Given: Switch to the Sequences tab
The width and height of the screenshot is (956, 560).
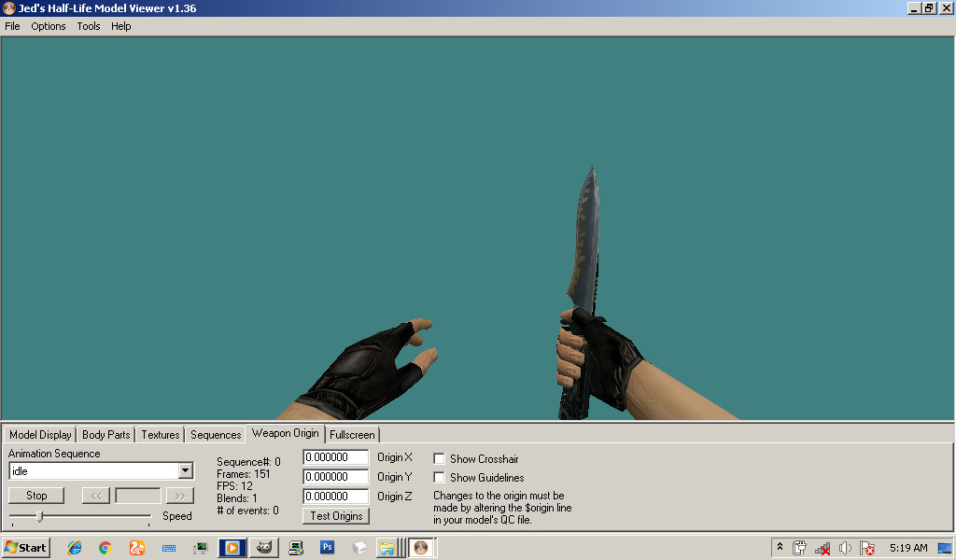Looking at the screenshot, I should coord(215,434).
